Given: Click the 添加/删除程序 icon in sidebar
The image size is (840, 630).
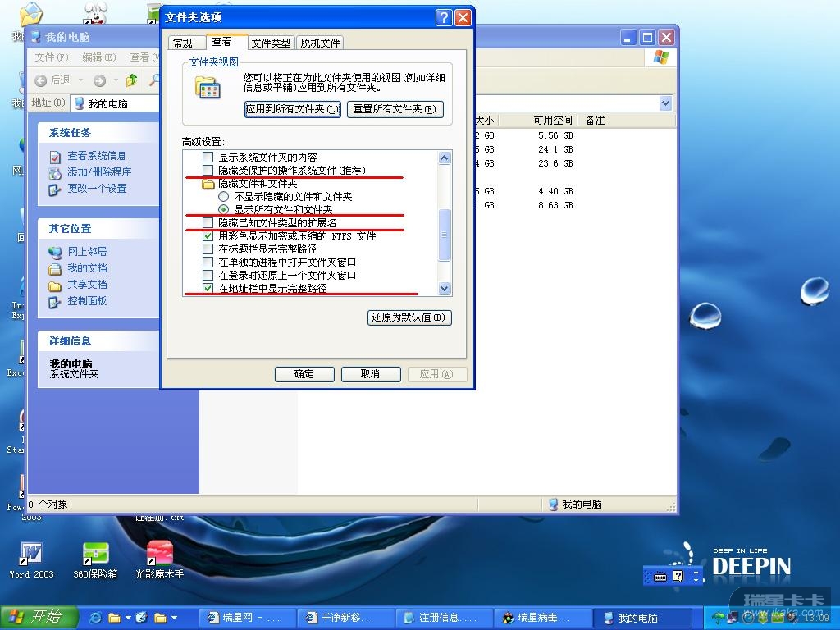Looking at the screenshot, I should pyautogui.click(x=55, y=172).
